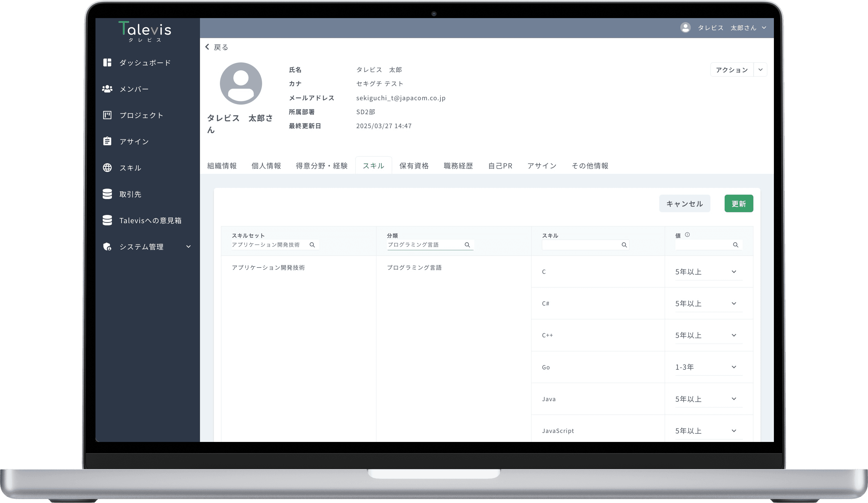
Task: Click the 戻る link
Action: click(221, 47)
